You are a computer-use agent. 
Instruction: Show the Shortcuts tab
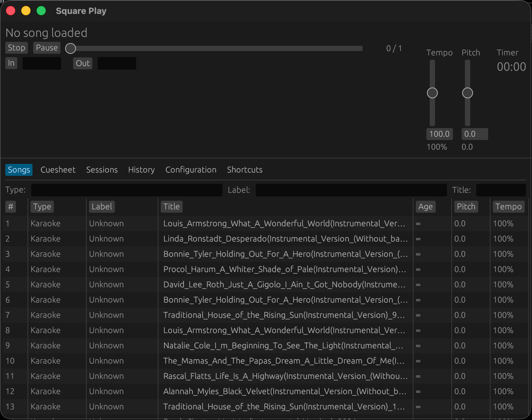244,170
